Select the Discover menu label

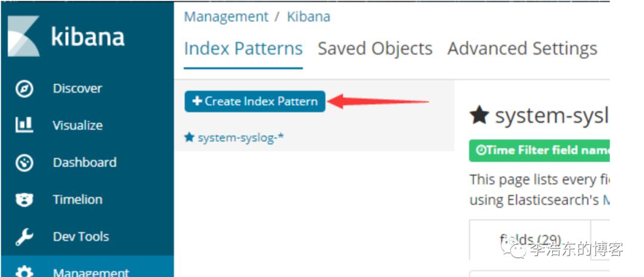77,89
